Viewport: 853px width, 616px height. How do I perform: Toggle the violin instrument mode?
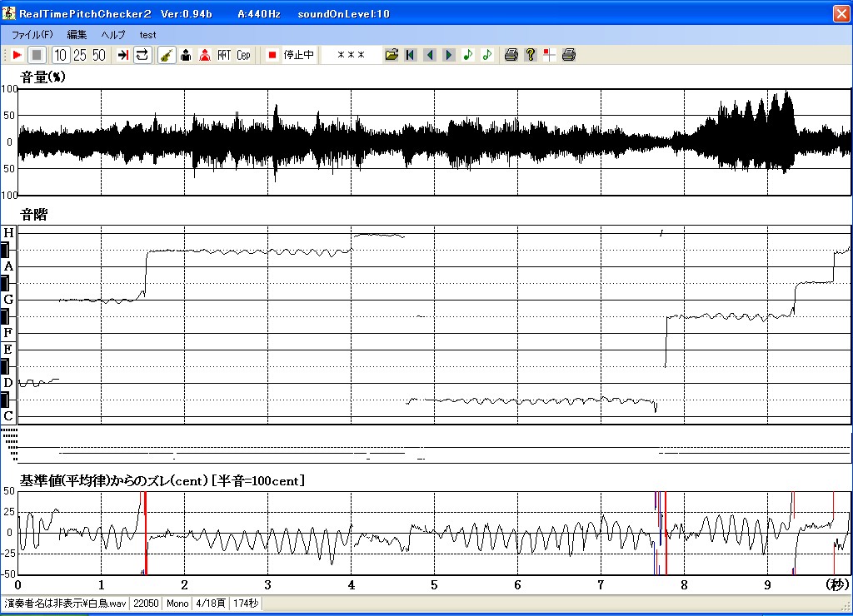click(167, 55)
